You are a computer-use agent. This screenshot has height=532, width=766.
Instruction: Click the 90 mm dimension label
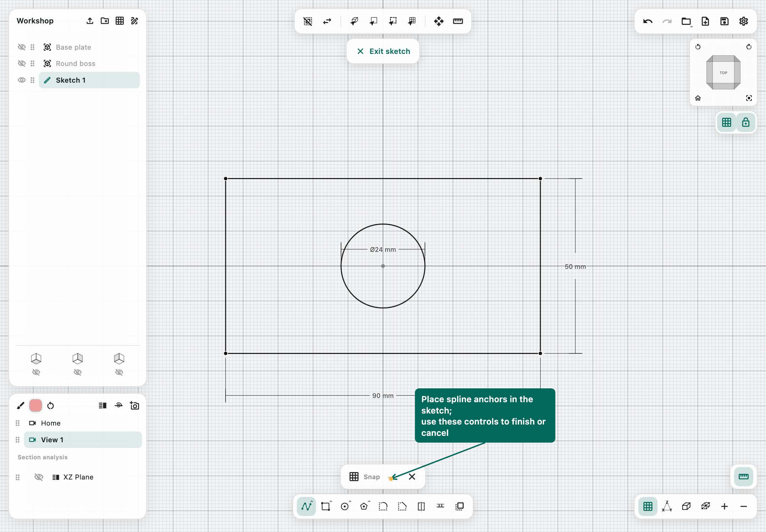point(383,395)
